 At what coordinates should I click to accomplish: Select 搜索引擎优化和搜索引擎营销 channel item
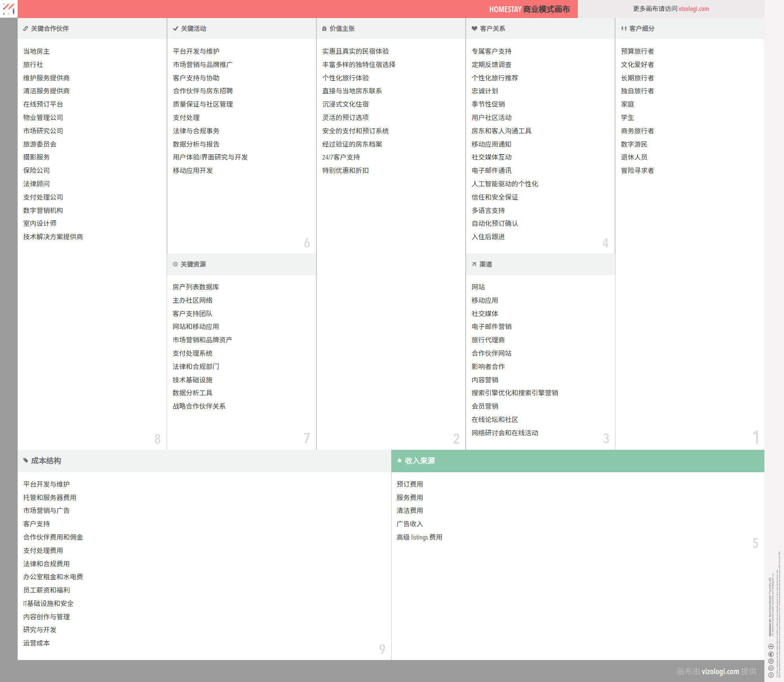coord(515,393)
